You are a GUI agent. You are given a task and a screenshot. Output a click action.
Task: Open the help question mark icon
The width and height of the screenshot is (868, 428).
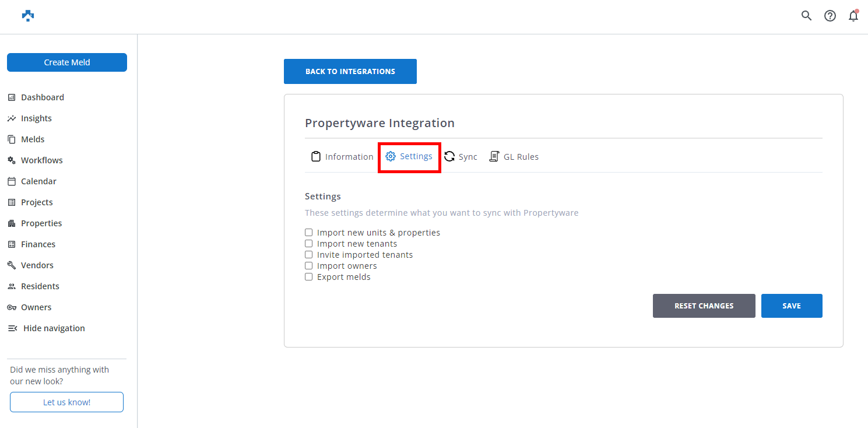pyautogui.click(x=830, y=16)
